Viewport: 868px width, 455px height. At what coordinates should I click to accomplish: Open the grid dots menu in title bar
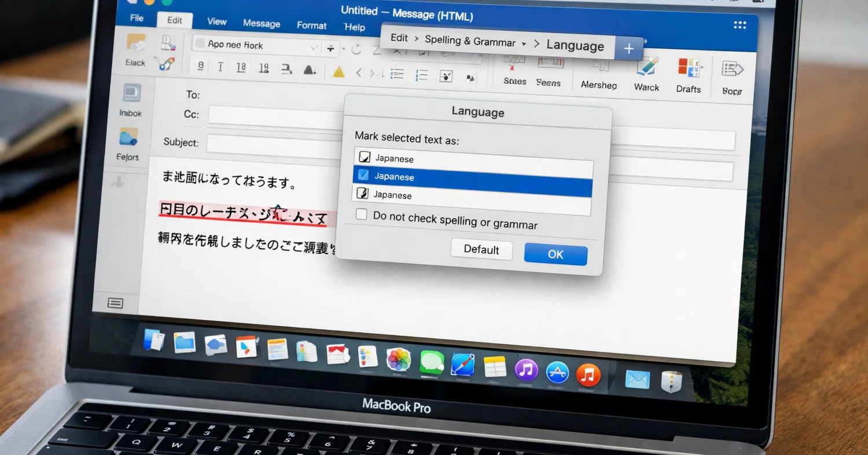click(739, 25)
